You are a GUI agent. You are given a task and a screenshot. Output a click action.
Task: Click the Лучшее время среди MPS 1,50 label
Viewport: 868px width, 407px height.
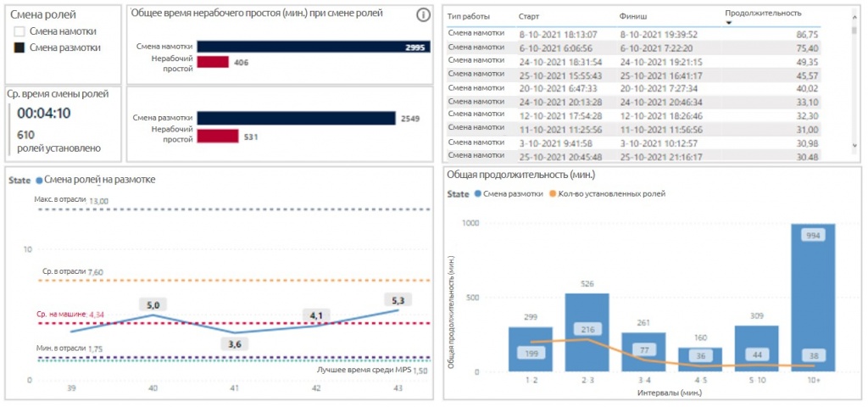(374, 370)
